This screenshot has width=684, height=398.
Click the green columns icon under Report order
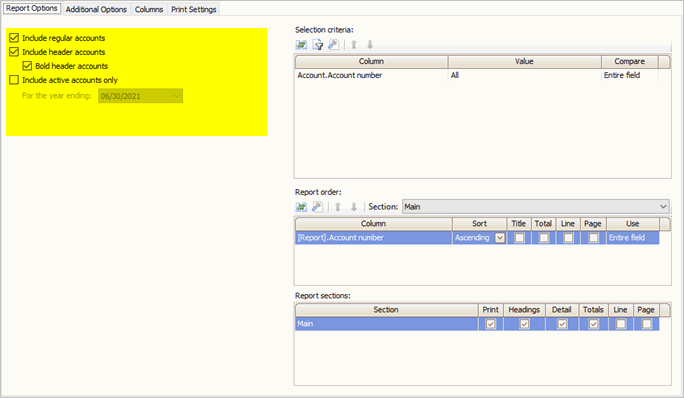[x=301, y=207]
